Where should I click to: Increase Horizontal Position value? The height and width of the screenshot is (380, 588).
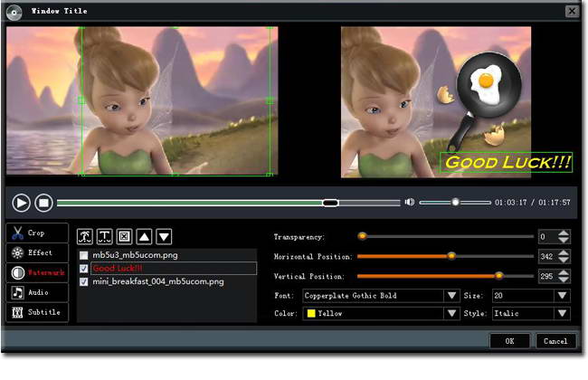(563, 253)
